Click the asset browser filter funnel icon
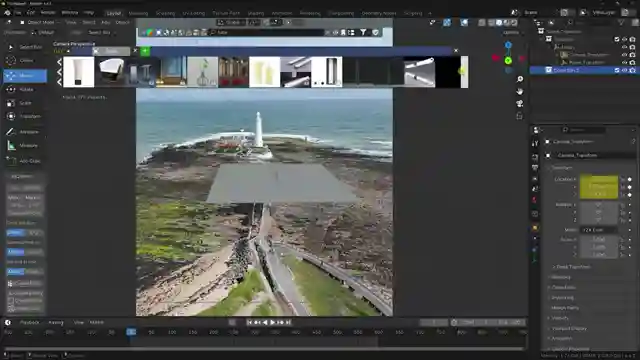 (x=363, y=32)
